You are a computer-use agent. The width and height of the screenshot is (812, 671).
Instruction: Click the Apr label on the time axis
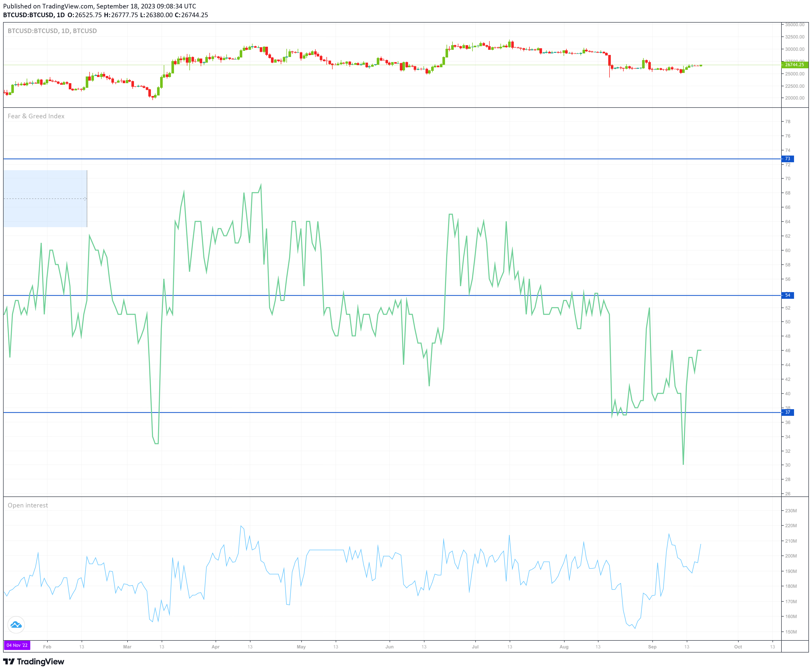tap(216, 647)
